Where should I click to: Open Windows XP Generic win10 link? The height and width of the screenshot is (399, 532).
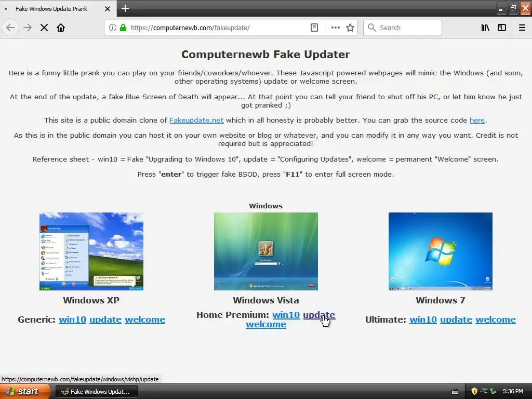coord(73,320)
